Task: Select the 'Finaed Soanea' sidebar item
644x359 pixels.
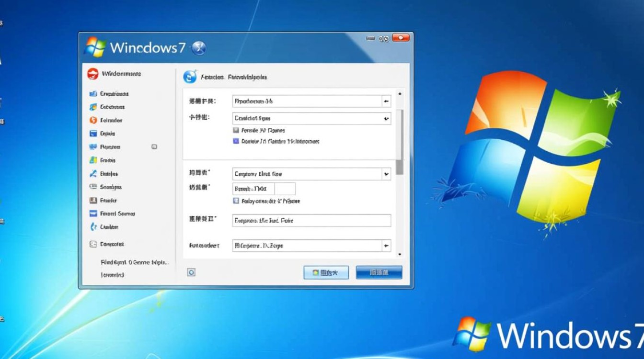Action: coord(117,214)
